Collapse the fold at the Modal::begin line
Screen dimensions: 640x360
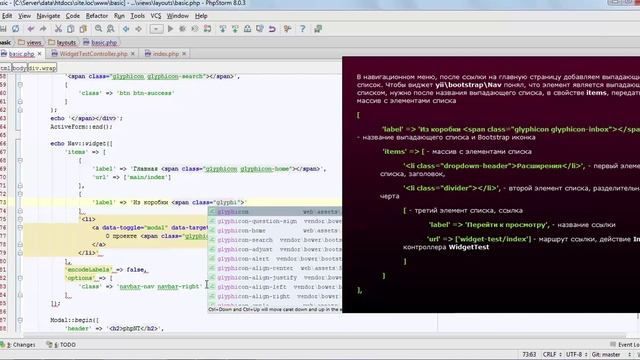tap(20, 320)
